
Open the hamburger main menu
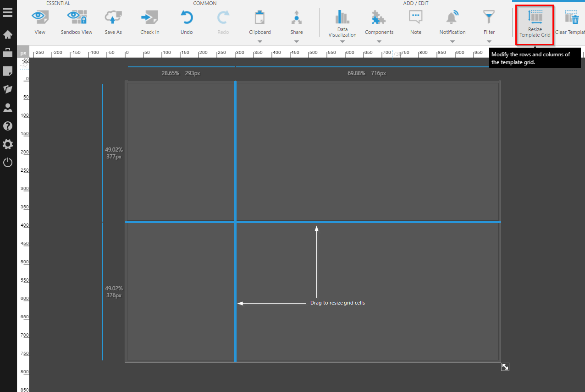point(8,12)
